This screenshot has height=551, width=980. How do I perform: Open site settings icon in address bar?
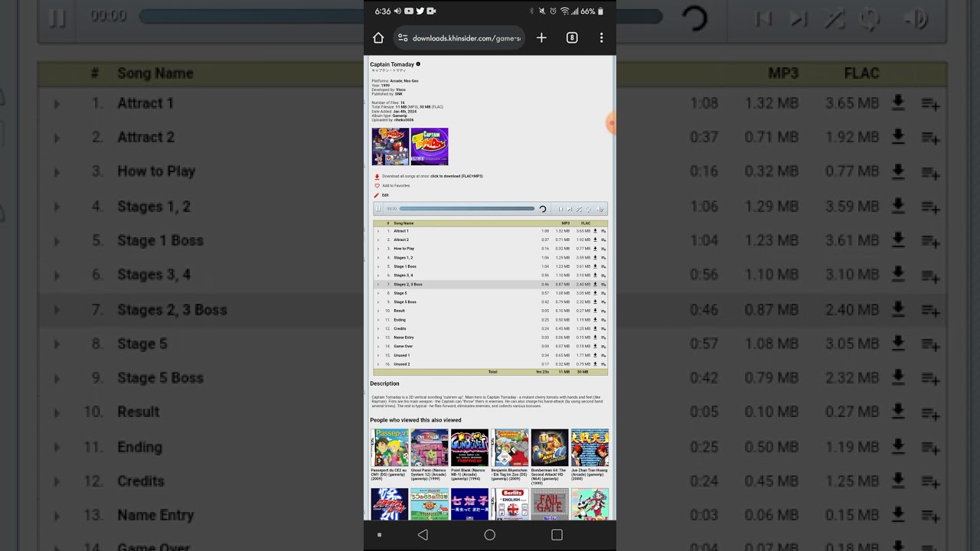pos(403,37)
